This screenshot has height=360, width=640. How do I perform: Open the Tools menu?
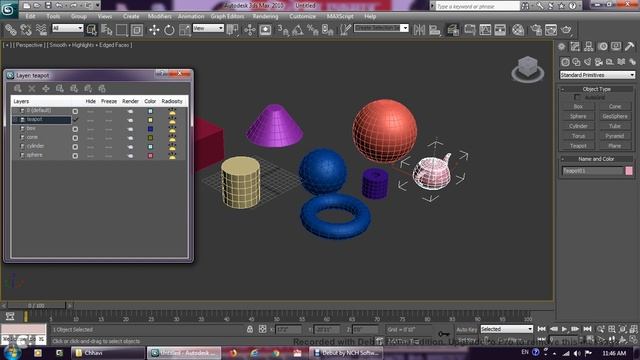point(53,16)
